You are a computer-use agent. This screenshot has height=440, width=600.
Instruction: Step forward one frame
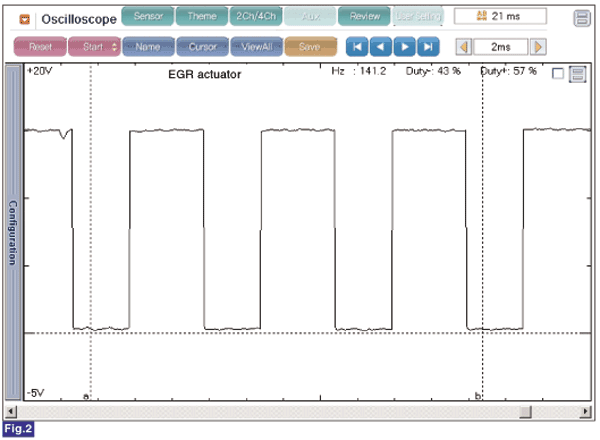tap(404, 47)
